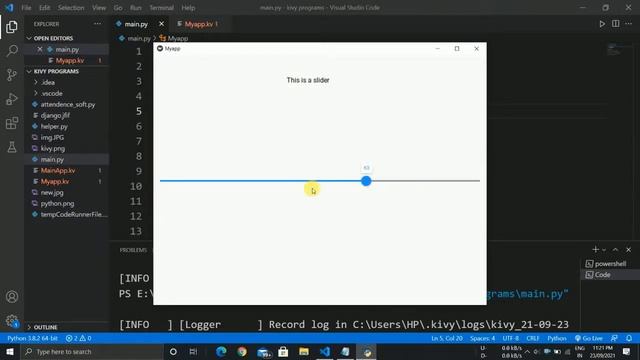This screenshot has width=640, height=360.
Task: Open attendence_soft.py in the file tree
Action: [68, 104]
